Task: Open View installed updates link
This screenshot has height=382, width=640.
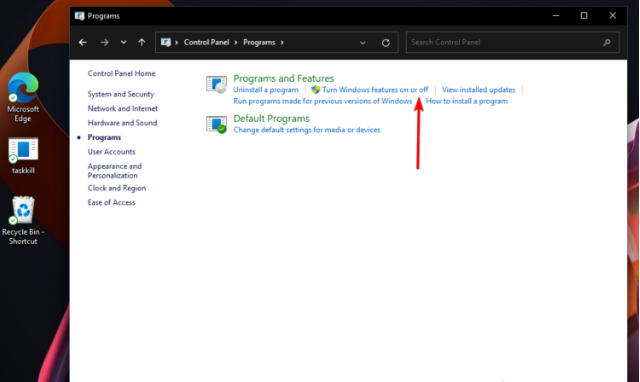Action: tap(478, 90)
